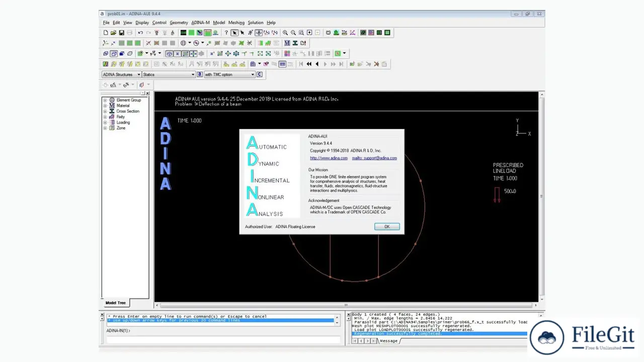Expand the Element Group tree node
The width and height of the screenshot is (644, 362).
click(105, 100)
